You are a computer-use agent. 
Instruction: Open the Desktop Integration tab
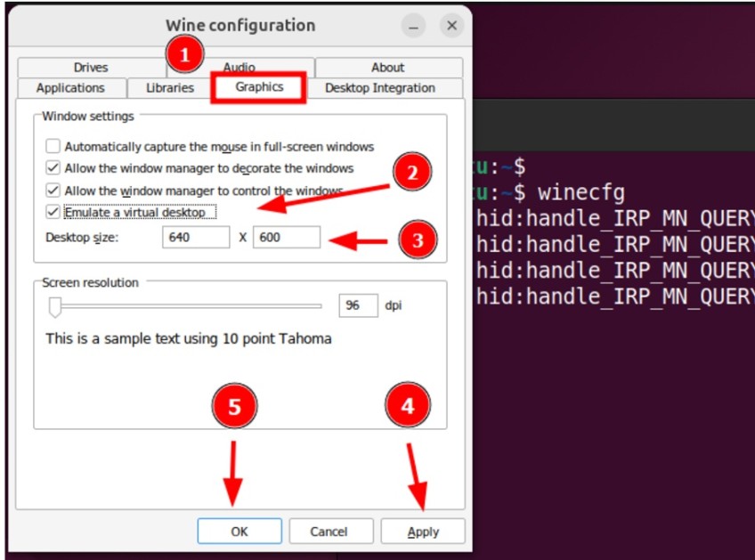(379, 88)
